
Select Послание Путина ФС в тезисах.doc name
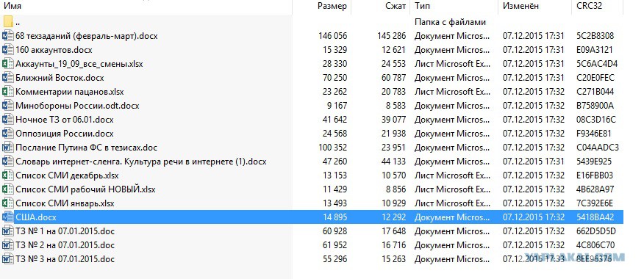pyautogui.click(x=86, y=148)
